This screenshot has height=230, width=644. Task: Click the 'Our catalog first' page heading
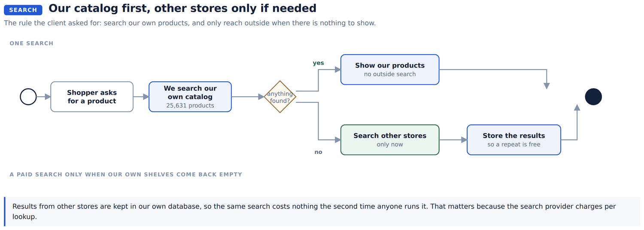182,8
